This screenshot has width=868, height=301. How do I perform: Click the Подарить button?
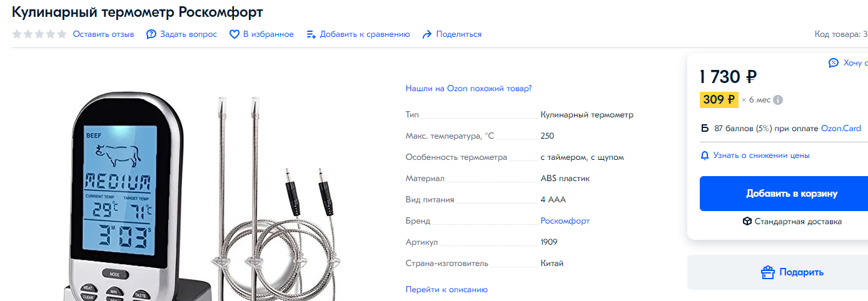click(x=777, y=272)
